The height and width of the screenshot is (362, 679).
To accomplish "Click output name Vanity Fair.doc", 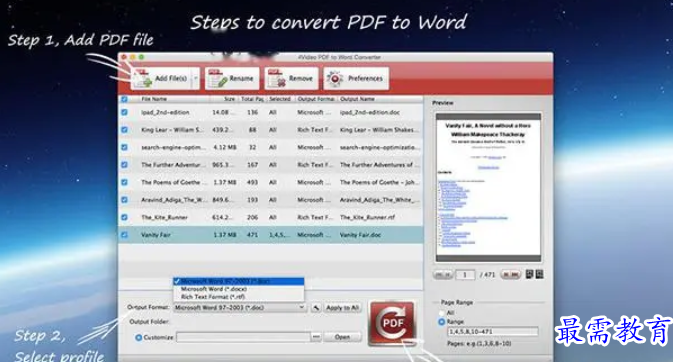I will pyautogui.click(x=360, y=235).
